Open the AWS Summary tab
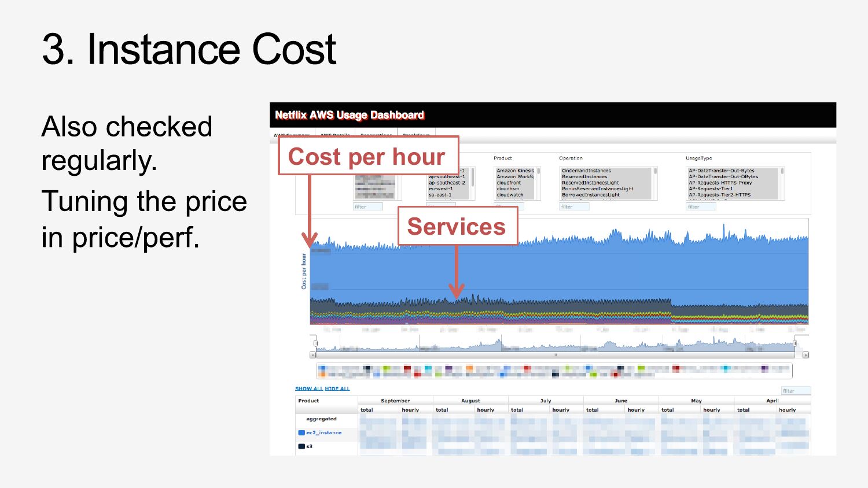This screenshot has height=488, width=868. click(292, 135)
